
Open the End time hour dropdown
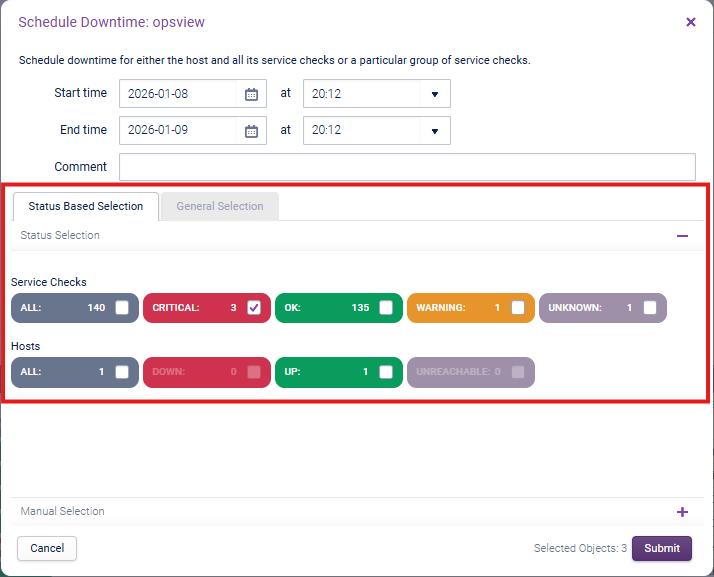(x=434, y=131)
